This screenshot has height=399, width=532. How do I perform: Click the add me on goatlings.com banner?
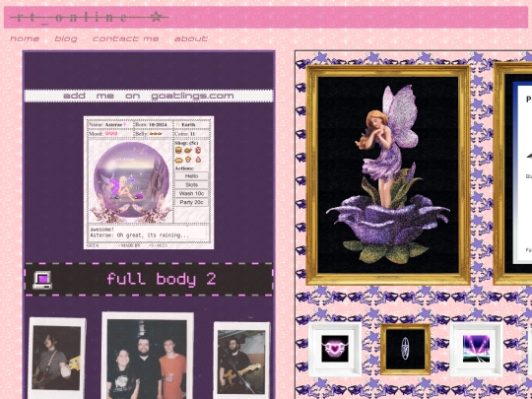coord(149,96)
